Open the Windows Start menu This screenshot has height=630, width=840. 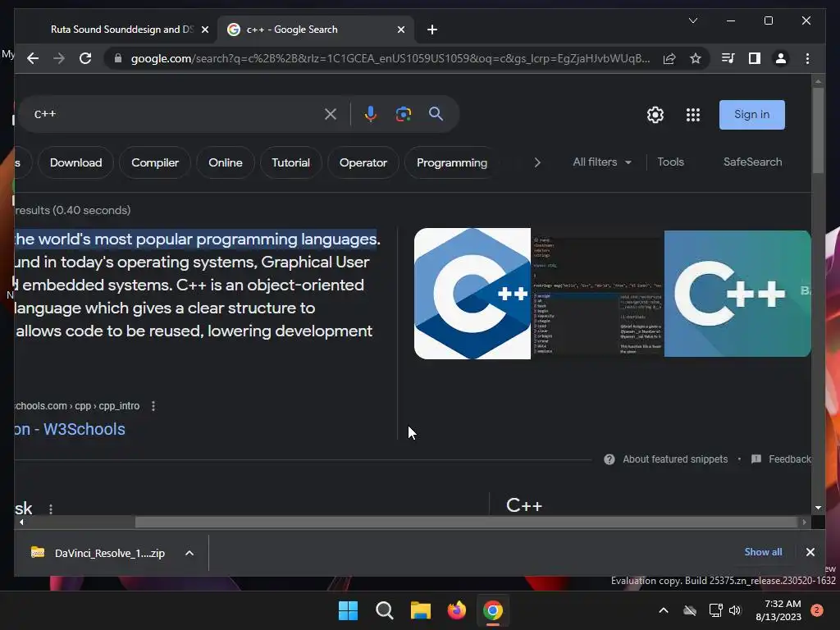(x=348, y=610)
